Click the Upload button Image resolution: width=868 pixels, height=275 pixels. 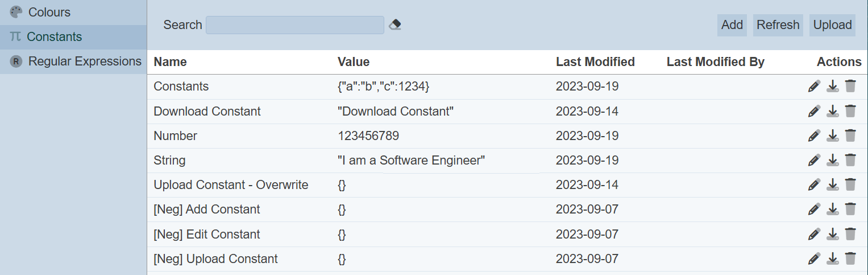[832, 25]
